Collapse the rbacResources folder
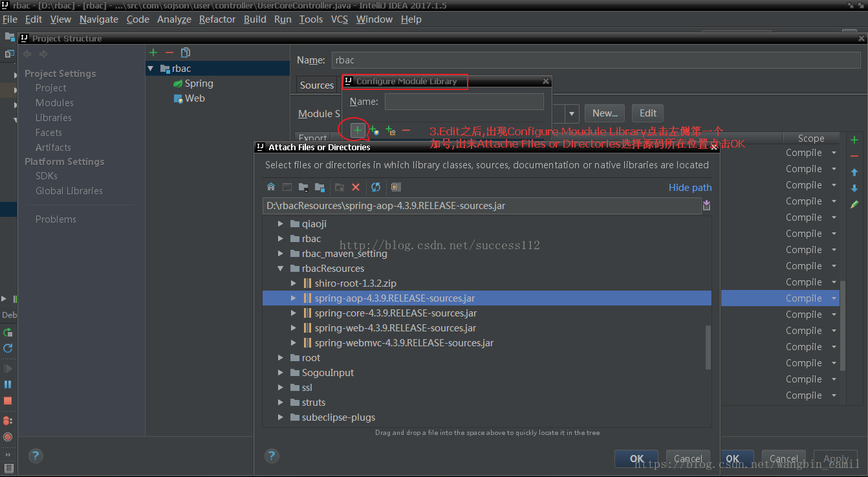The image size is (868, 477). (280, 269)
